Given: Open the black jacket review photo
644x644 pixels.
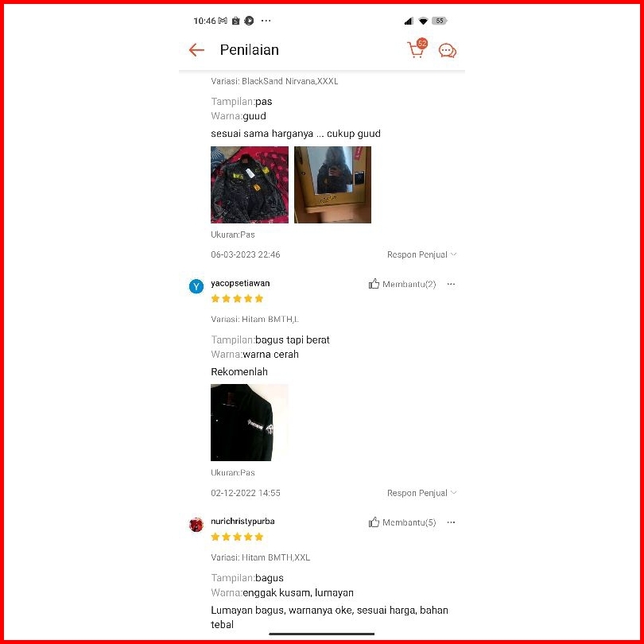Looking at the screenshot, I should click(250, 423).
